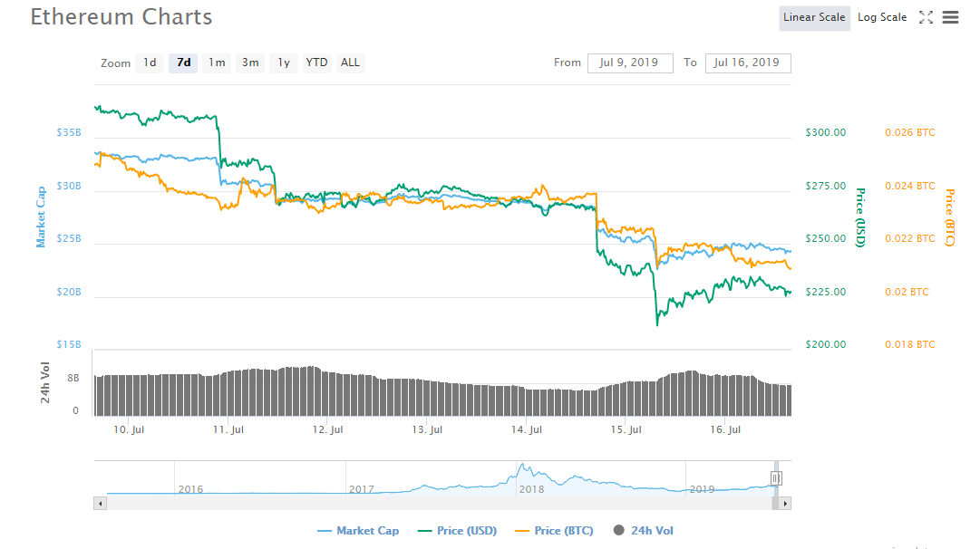This screenshot has width=980, height=549.
Task: Select 3m zoom range
Action: [x=250, y=63]
